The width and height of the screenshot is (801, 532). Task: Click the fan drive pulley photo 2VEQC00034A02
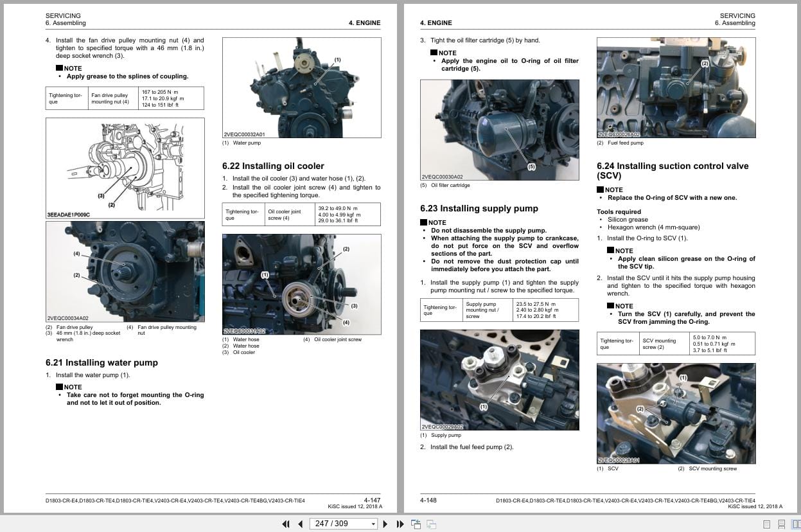click(125, 272)
